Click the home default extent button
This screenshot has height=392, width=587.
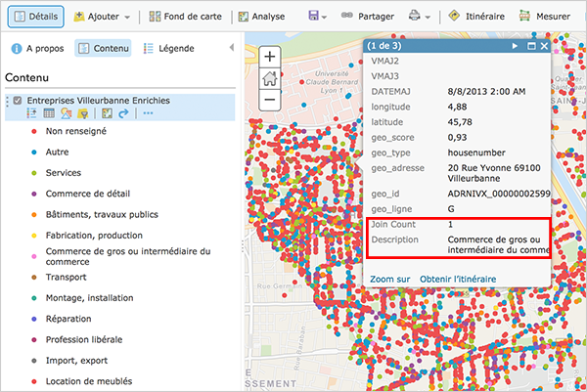coord(270,78)
